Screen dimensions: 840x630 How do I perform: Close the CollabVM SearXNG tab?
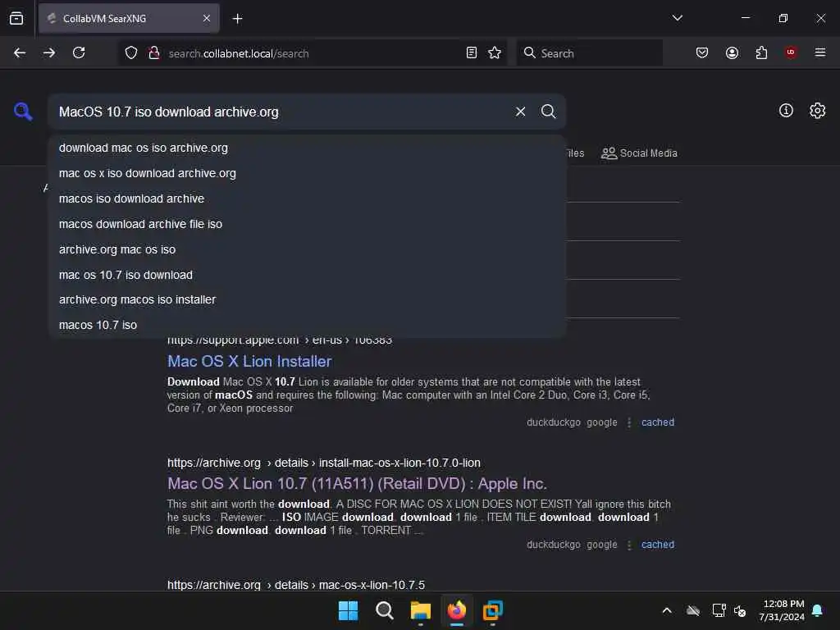pos(206,19)
